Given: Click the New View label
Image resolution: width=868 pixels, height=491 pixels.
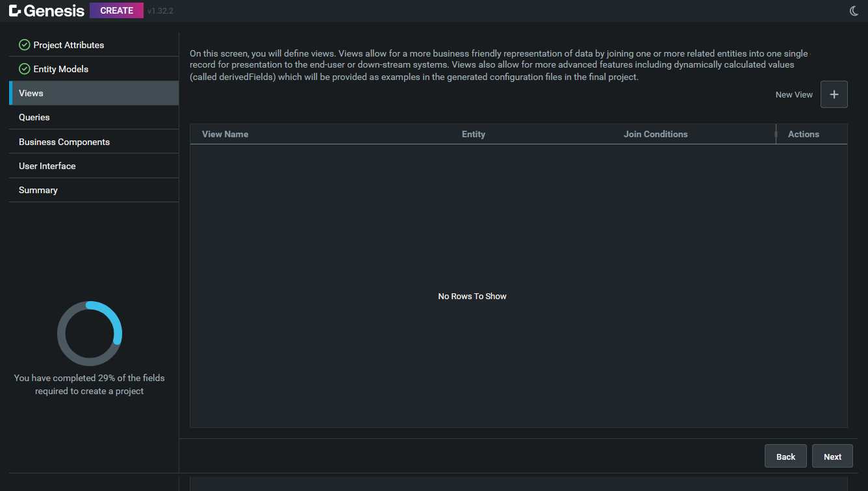Looking at the screenshot, I should pos(794,95).
